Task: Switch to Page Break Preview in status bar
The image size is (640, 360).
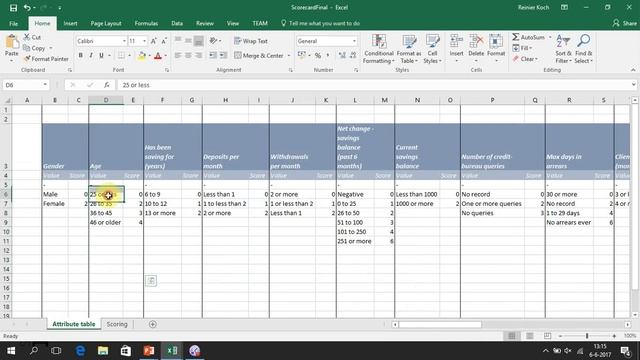Action: click(x=547, y=336)
